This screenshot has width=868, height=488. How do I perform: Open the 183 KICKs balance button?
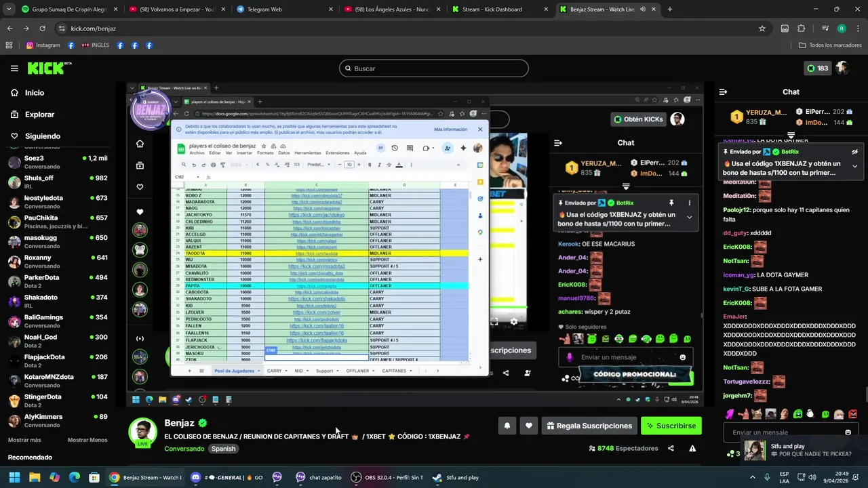(817, 68)
